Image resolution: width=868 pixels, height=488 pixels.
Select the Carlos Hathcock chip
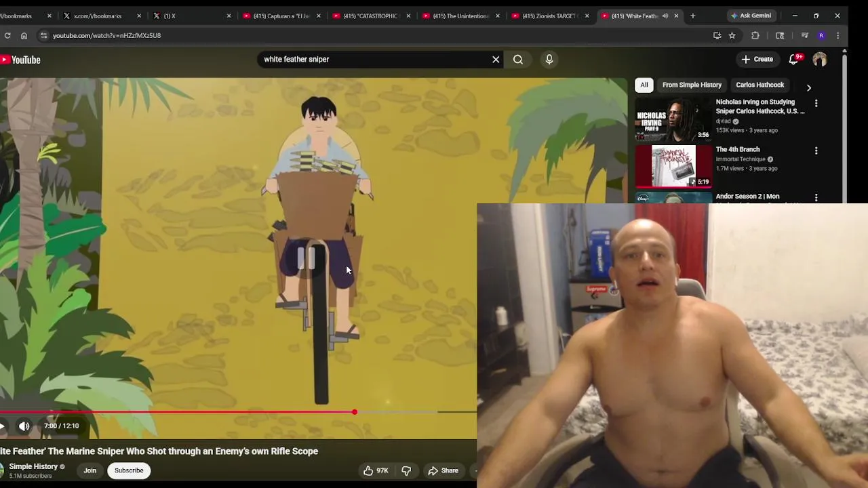click(x=759, y=85)
